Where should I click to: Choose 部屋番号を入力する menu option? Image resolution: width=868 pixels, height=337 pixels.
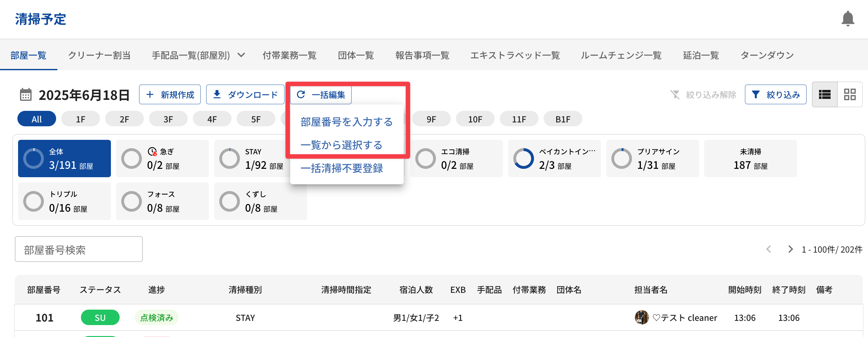click(346, 122)
